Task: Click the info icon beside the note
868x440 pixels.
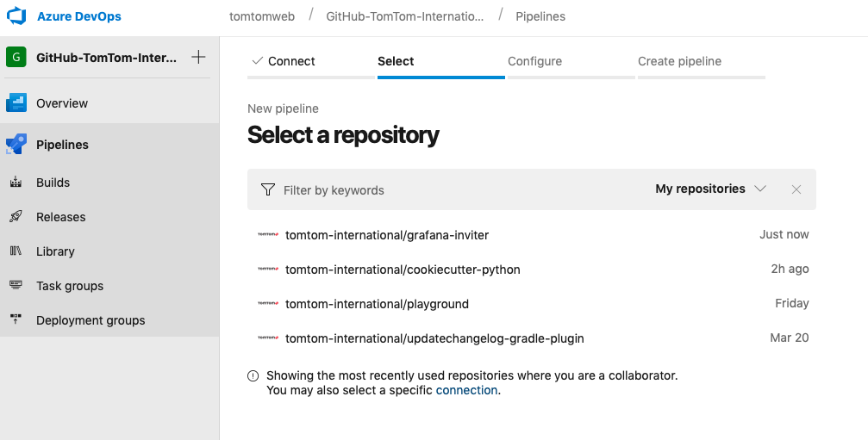Action: pos(253,376)
